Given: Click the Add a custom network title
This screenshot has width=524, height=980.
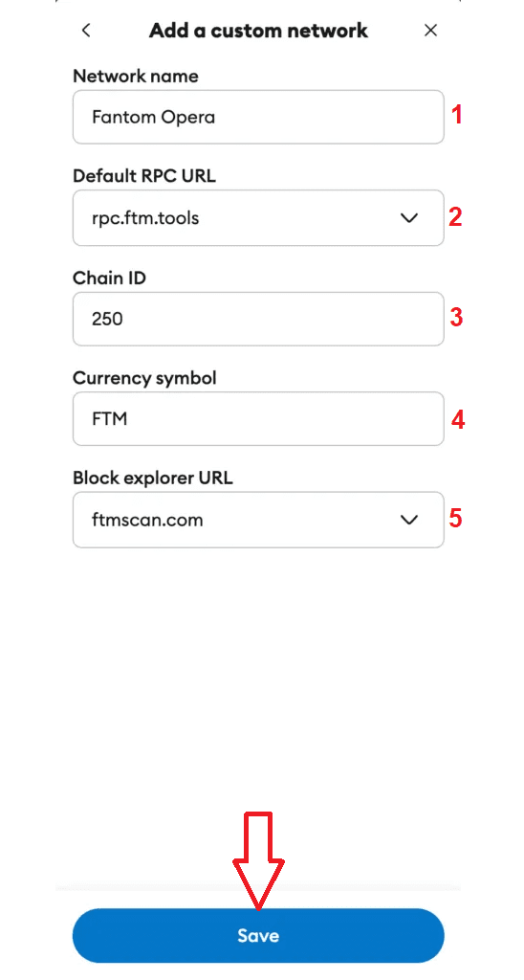Looking at the screenshot, I should (x=258, y=30).
